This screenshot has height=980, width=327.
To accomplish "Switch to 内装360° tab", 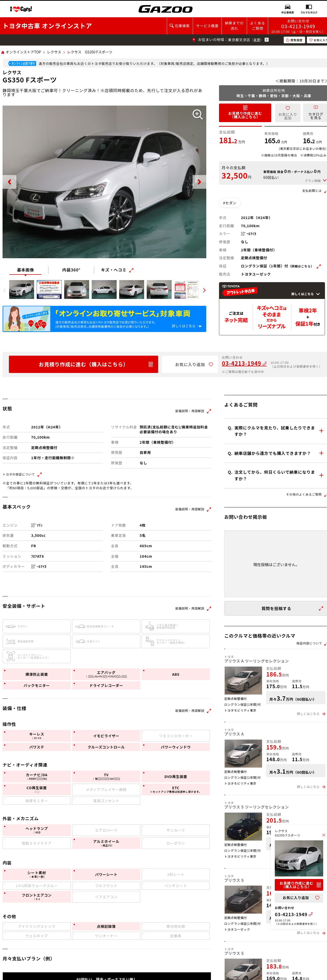I will 71,270.
